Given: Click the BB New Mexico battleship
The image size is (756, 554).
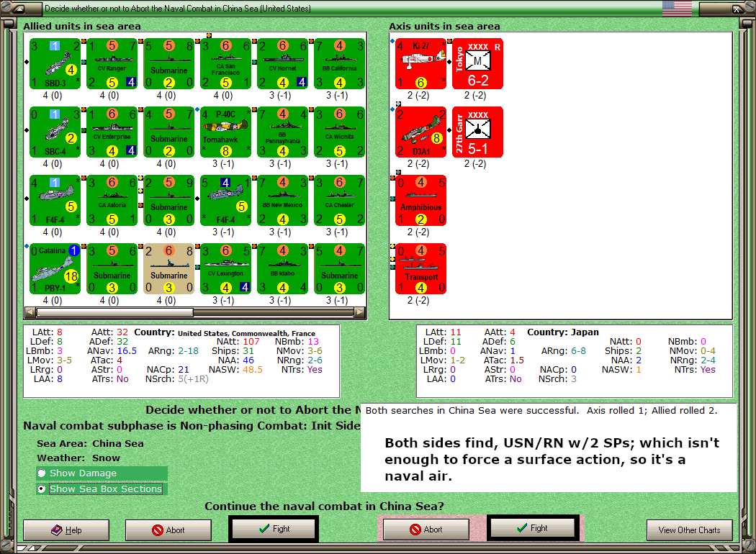Looking at the screenshot, I should (x=282, y=201).
